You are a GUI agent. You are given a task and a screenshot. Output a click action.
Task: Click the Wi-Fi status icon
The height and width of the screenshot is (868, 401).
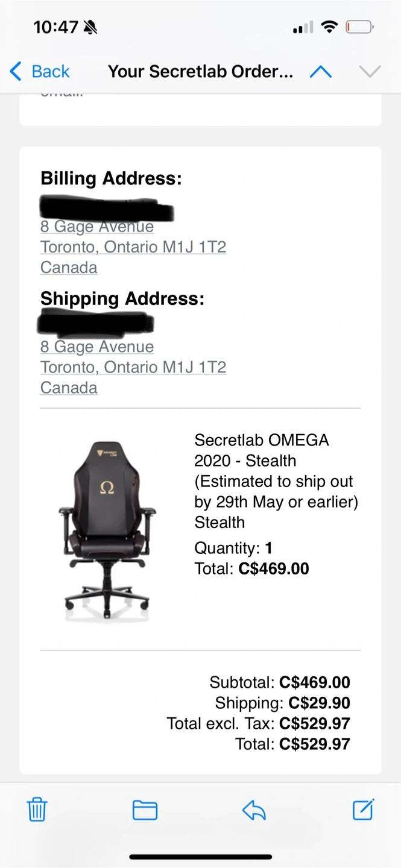(329, 27)
